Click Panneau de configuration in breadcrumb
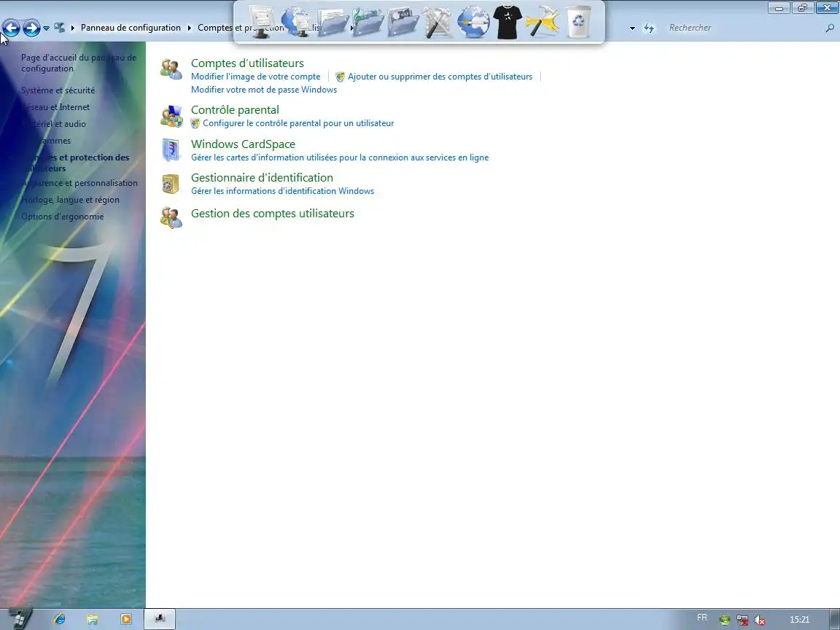 (x=131, y=27)
